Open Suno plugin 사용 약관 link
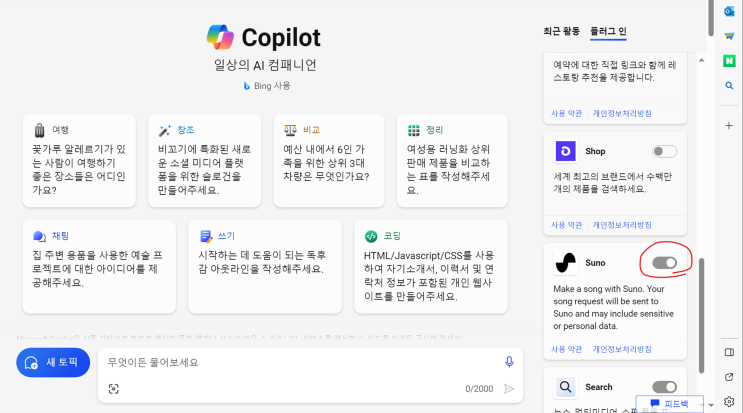This screenshot has width=743, height=413. (x=566, y=349)
